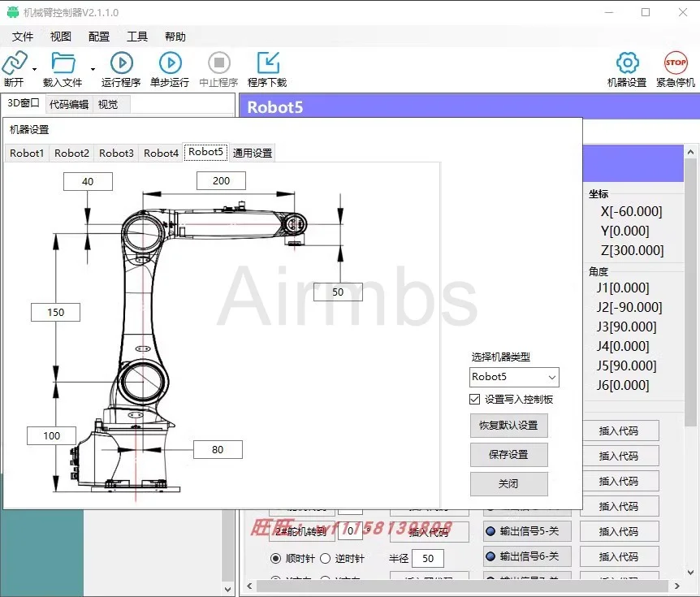The image size is (700, 597).
Task: Check the 设置写入控制板 checkbox
Action: point(474,399)
